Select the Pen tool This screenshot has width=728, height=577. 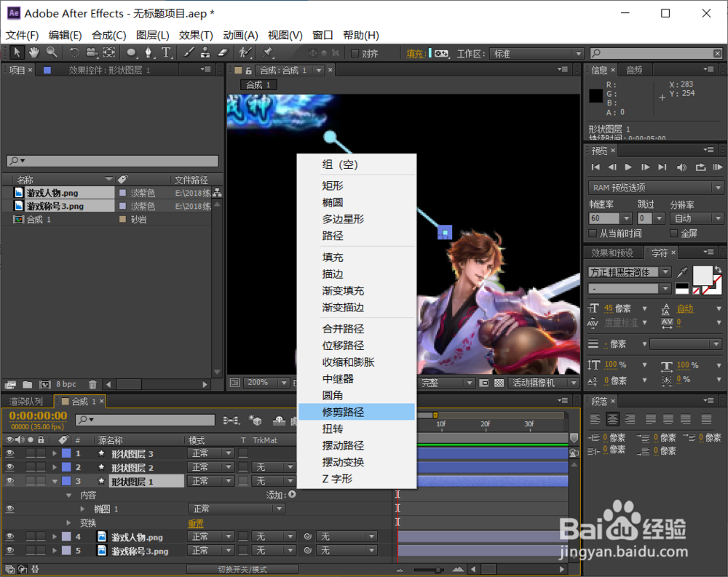[x=149, y=52]
